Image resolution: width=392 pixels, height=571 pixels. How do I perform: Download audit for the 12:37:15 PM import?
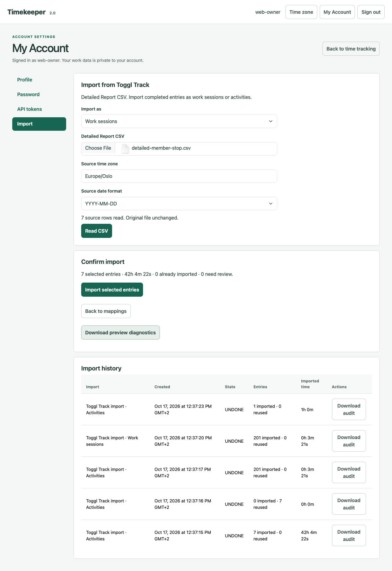[349, 535]
